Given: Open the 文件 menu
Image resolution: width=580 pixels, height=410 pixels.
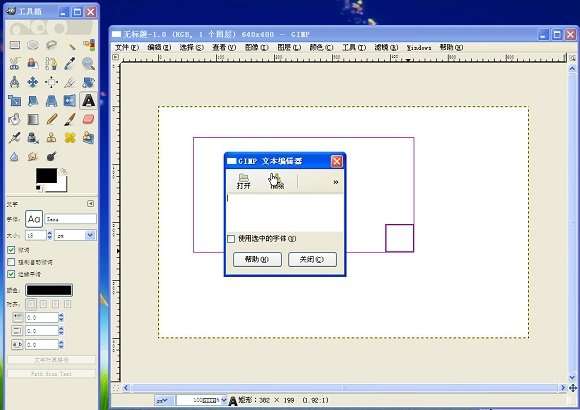Looking at the screenshot, I should tap(127, 47).
